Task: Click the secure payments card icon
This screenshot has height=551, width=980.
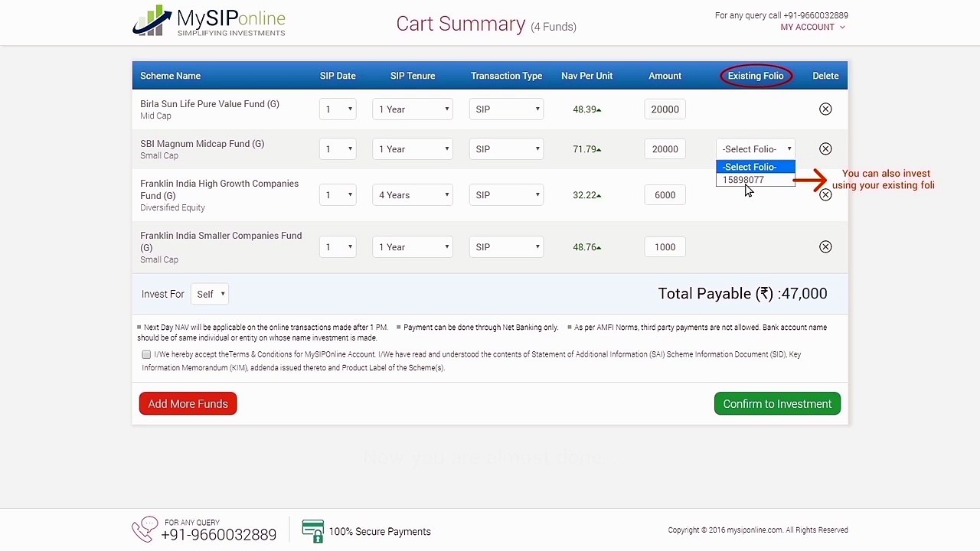Action: [x=312, y=531]
